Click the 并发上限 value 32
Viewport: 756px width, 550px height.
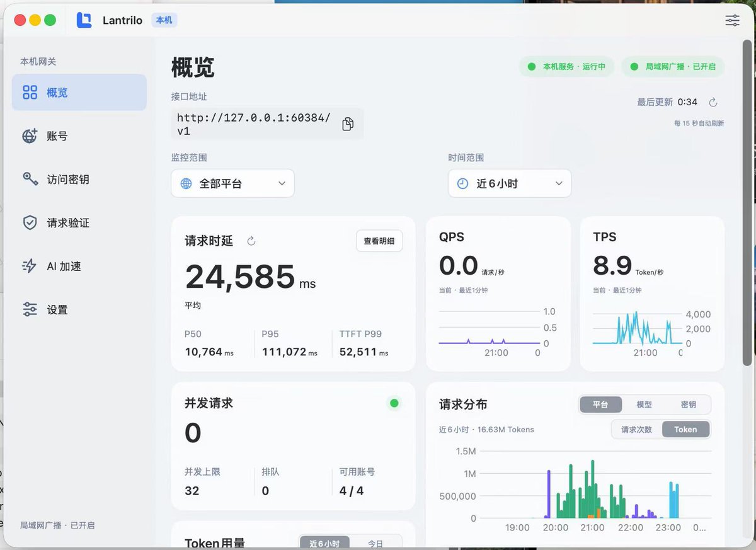192,491
